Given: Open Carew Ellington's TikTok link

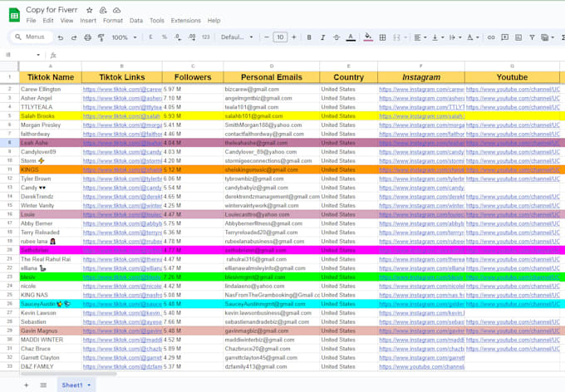Looking at the screenshot, I should tap(122, 89).
